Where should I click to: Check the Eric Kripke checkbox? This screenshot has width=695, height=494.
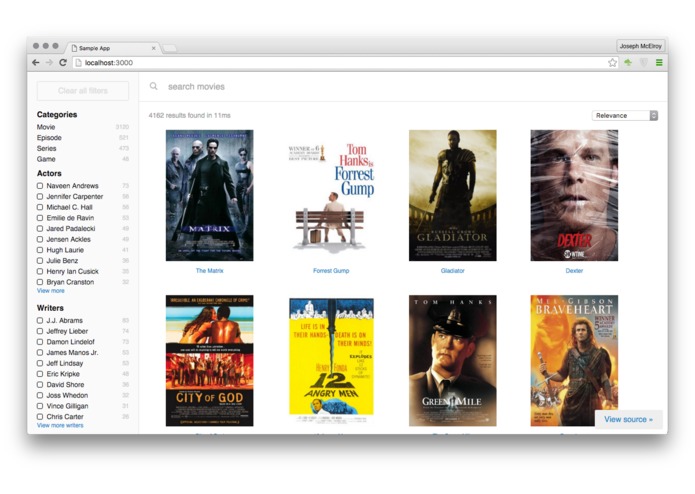click(40, 374)
